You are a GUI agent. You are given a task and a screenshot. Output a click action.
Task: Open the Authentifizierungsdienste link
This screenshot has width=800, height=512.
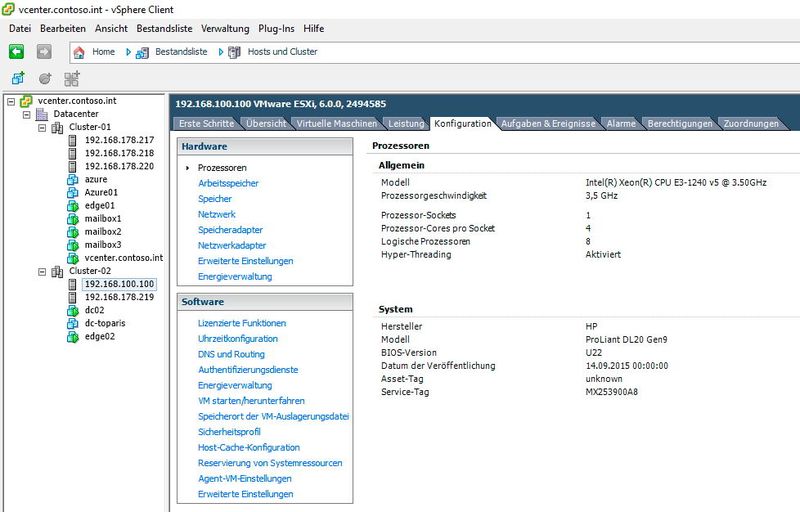point(248,370)
